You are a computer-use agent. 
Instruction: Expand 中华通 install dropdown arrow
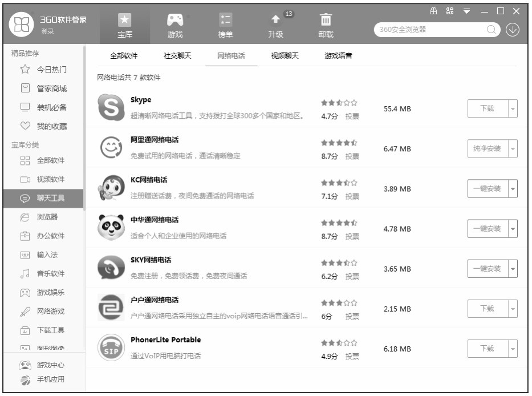[513, 229]
